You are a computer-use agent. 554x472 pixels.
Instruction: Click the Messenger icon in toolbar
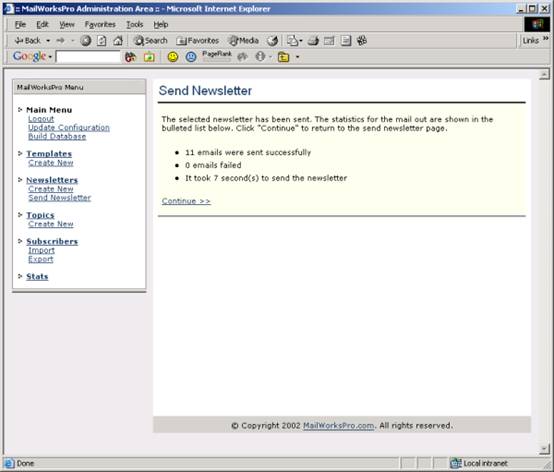pos(362,41)
